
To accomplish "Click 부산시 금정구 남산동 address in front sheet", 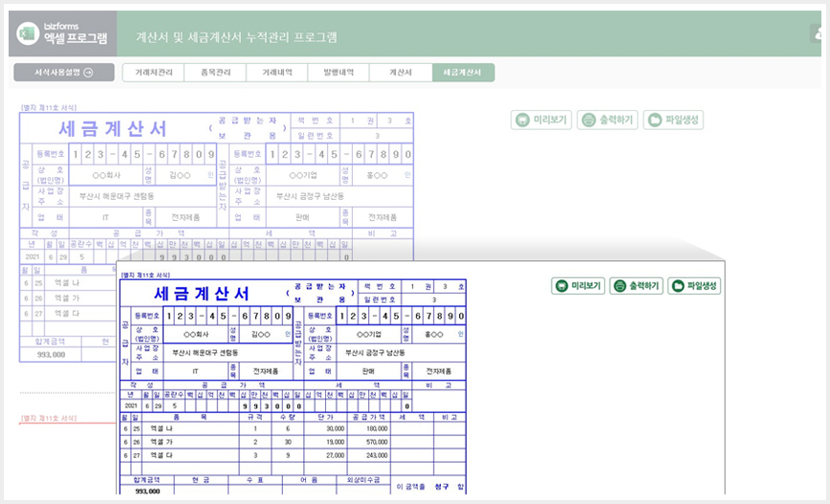I will click(x=375, y=352).
